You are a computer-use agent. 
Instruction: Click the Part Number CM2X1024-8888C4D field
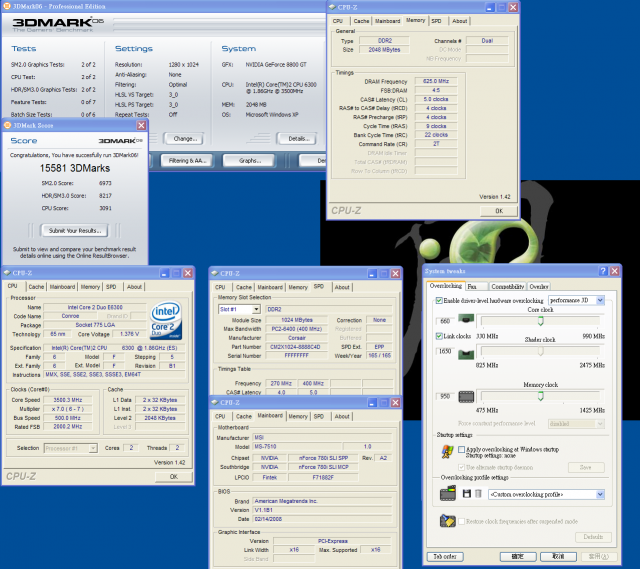(x=297, y=347)
